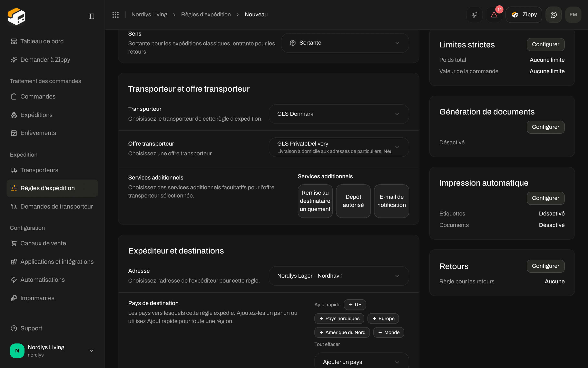Click the Expéditions boxes icon
The width and height of the screenshot is (588, 368).
click(x=14, y=115)
